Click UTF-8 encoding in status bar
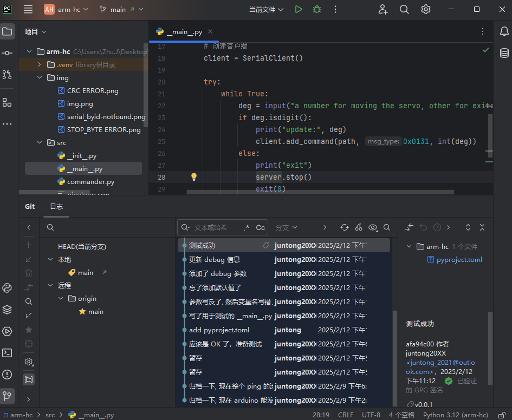512x420 pixels. [371, 415]
